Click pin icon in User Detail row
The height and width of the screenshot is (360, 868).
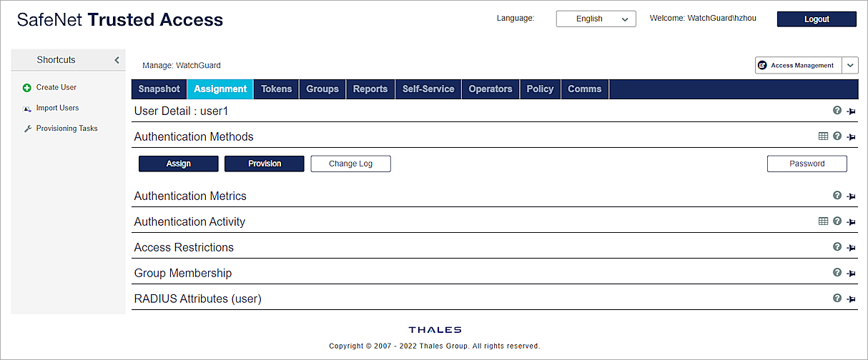851,111
